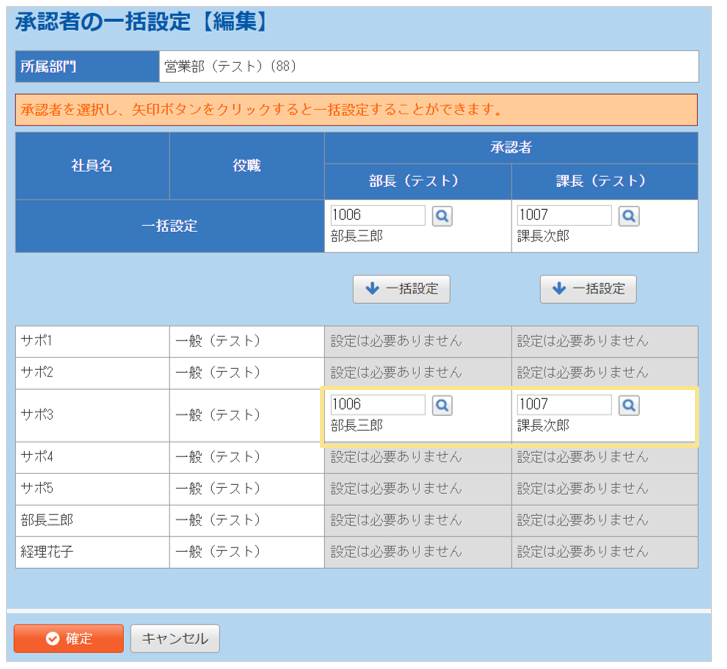This screenshot has width=727, height=669.
Task: Focus the 1007 input field in サポ3 row
Action: pos(564,405)
